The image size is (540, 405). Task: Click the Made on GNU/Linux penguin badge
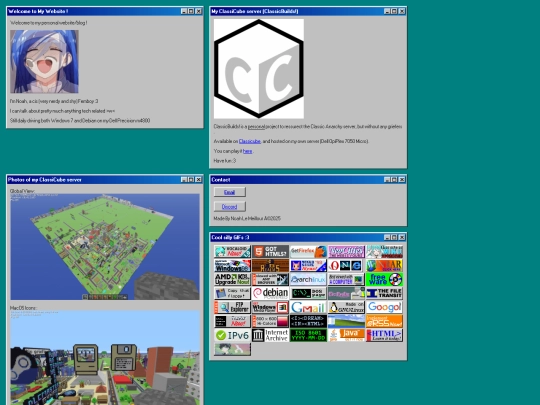pyautogui.click(x=346, y=307)
